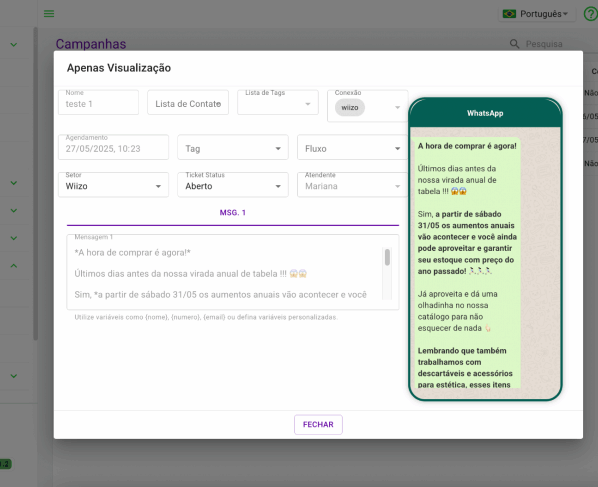Image resolution: width=598 pixels, height=487 pixels.
Task: Click the FECHAR button
Action: [x=318, y=424]
